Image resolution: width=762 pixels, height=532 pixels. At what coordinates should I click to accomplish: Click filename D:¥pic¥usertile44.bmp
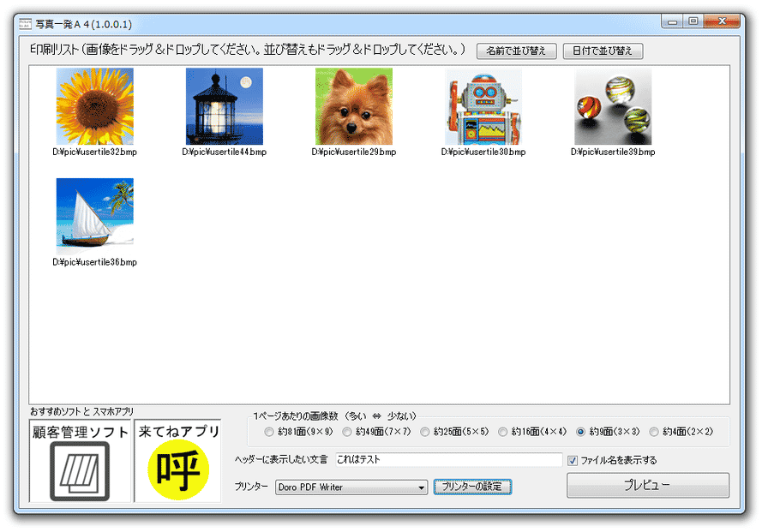225,152
